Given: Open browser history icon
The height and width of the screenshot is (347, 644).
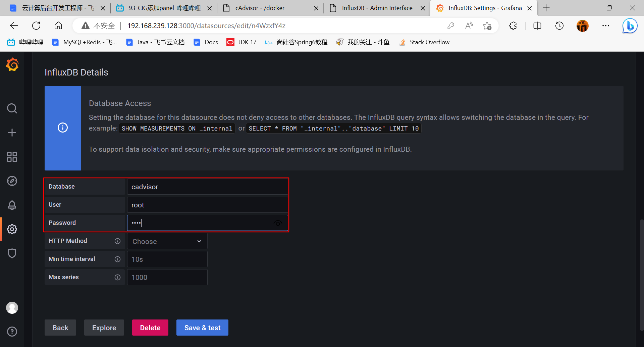Looking at the screenshot, I should [559, 26].
